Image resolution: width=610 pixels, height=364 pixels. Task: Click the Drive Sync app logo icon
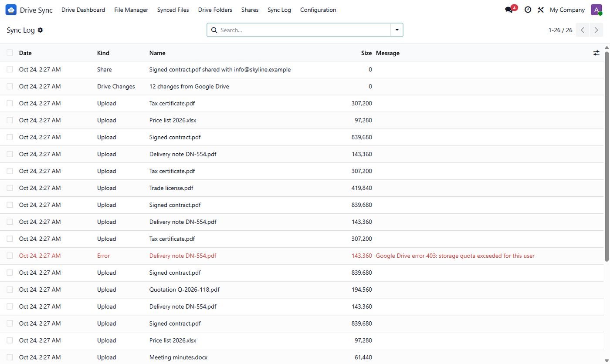pos(11,10)
